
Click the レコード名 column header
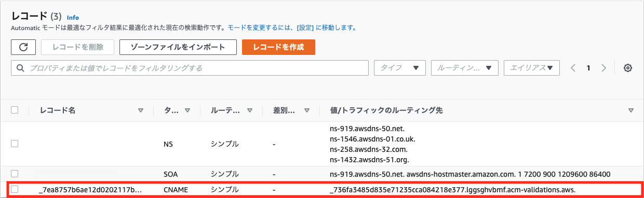click(x=58, y=110)
